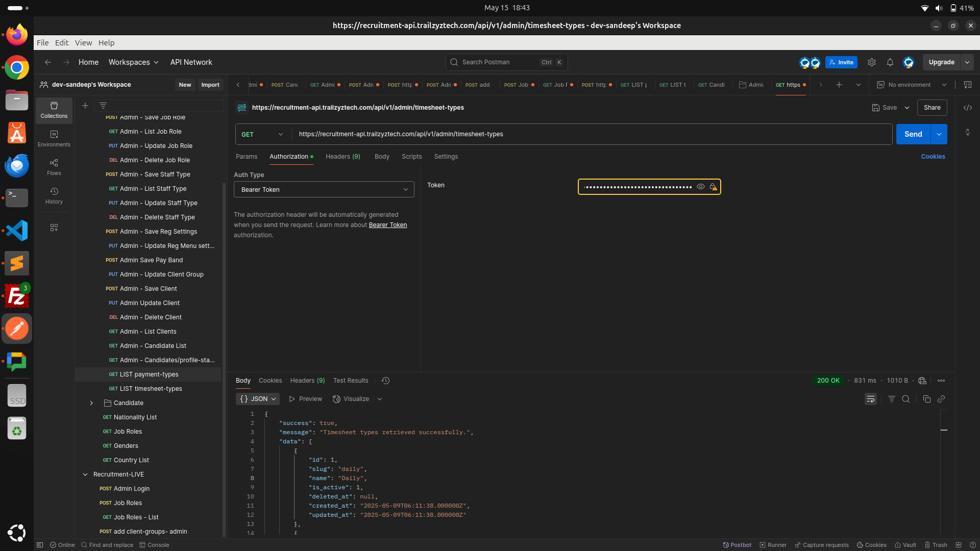Click the Save request icon button
Viewport: 980px width, 551px height.
885,108
